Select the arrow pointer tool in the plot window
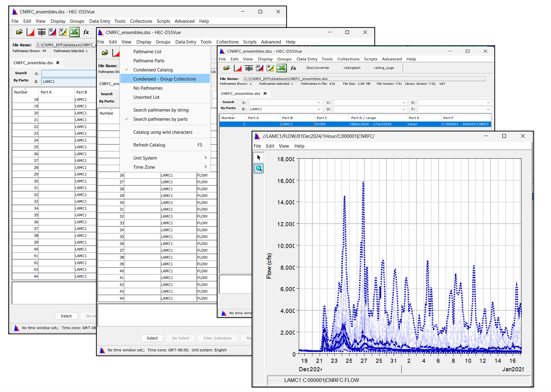 pyautogui.click(x=259, y=158)
